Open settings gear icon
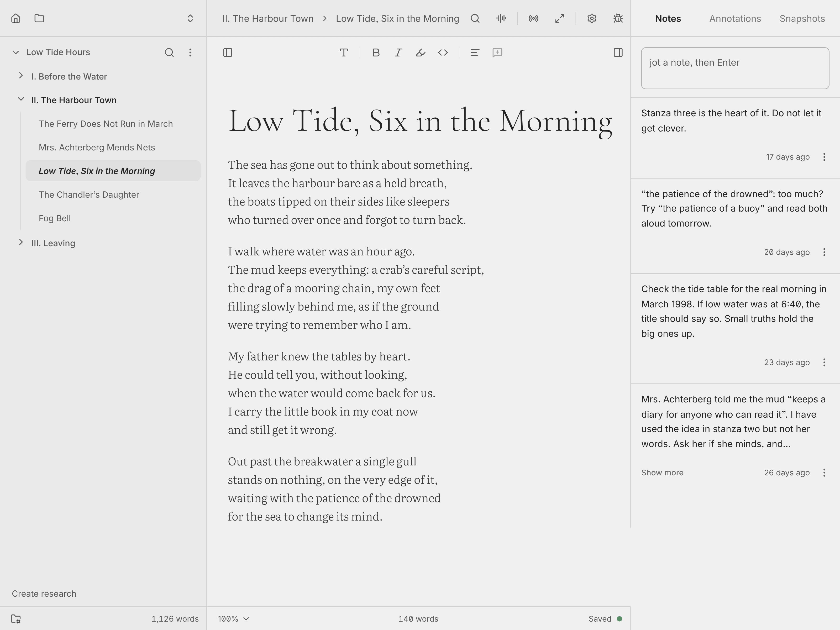This screenshot has height=630, width=840. tap(592, 18)
